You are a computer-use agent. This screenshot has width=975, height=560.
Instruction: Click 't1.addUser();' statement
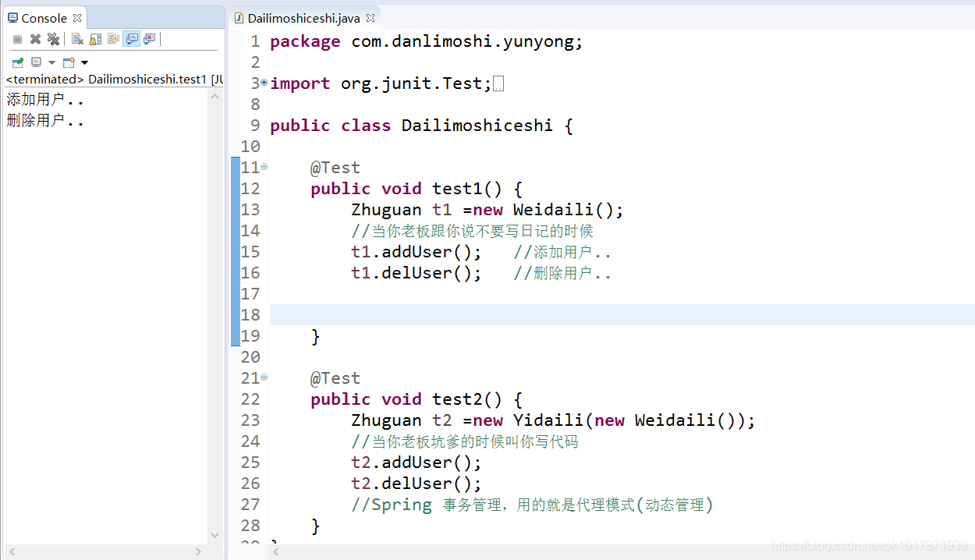click(417, 252)
